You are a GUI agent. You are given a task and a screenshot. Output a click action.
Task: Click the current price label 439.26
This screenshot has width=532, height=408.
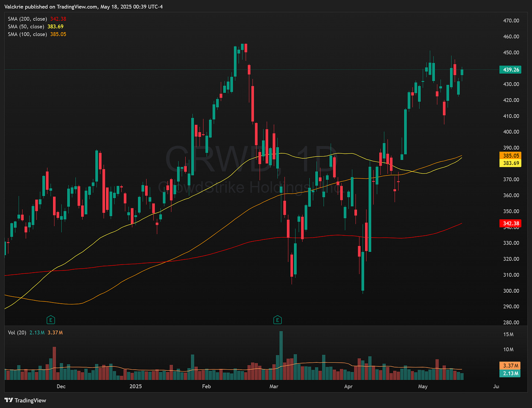510,70
